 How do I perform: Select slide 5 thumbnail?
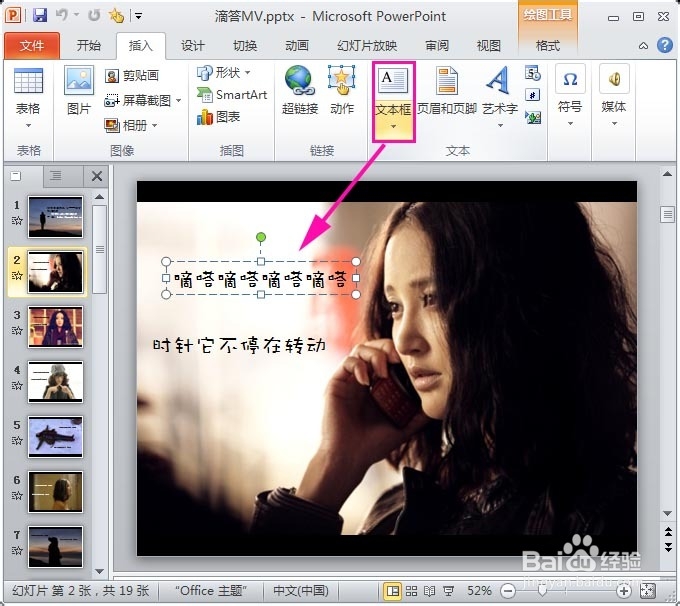[x=56, y=437]
